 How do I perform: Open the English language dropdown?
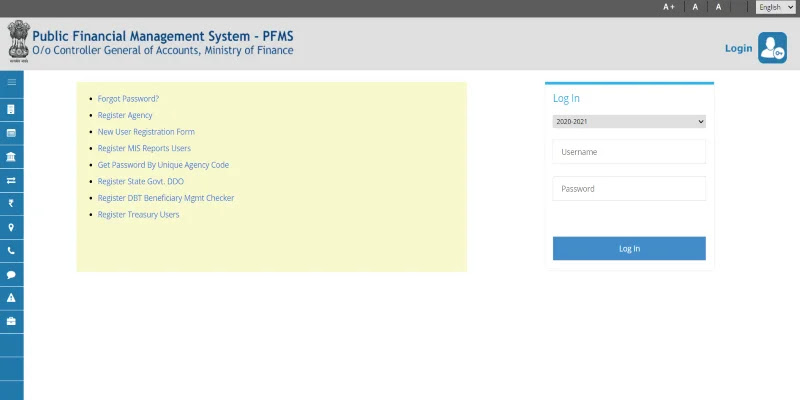(776, 7)
